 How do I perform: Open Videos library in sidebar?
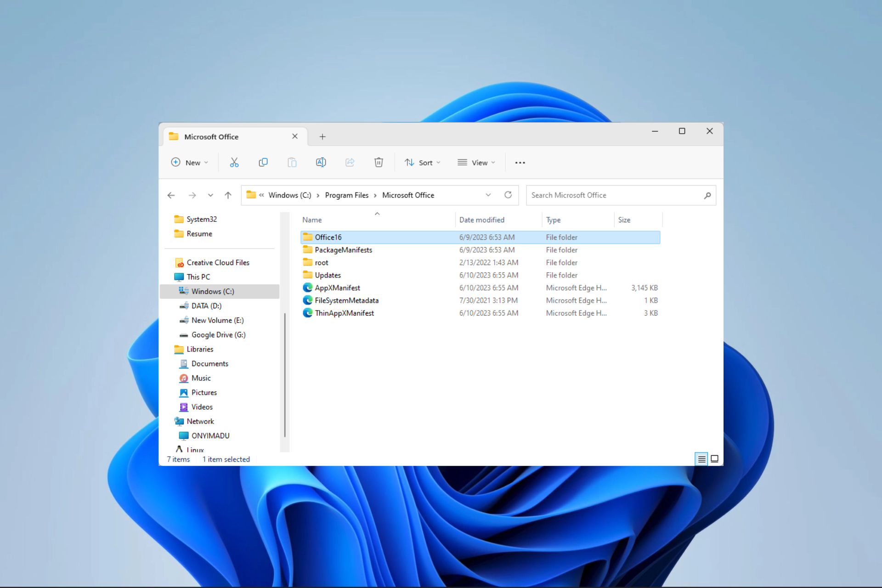click(202, 407)
